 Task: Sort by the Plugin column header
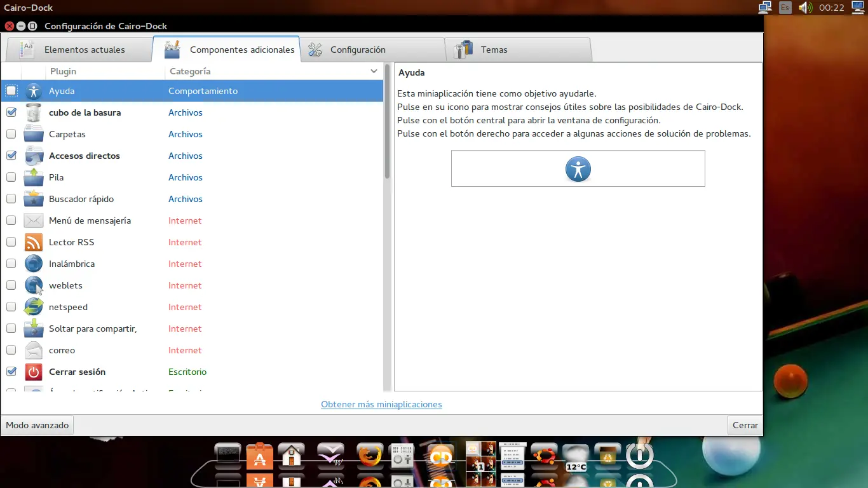click(105, 71)
